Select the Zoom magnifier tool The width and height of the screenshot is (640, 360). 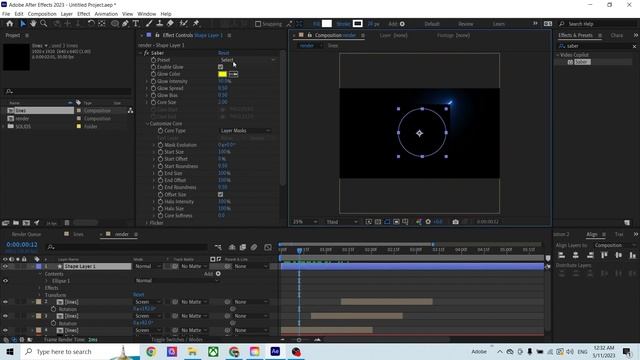pos(43,24)
